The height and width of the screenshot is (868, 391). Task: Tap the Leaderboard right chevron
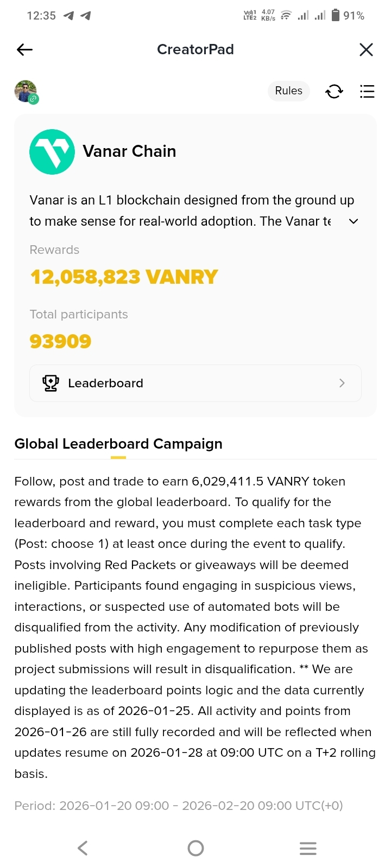(x=342, y=383)
